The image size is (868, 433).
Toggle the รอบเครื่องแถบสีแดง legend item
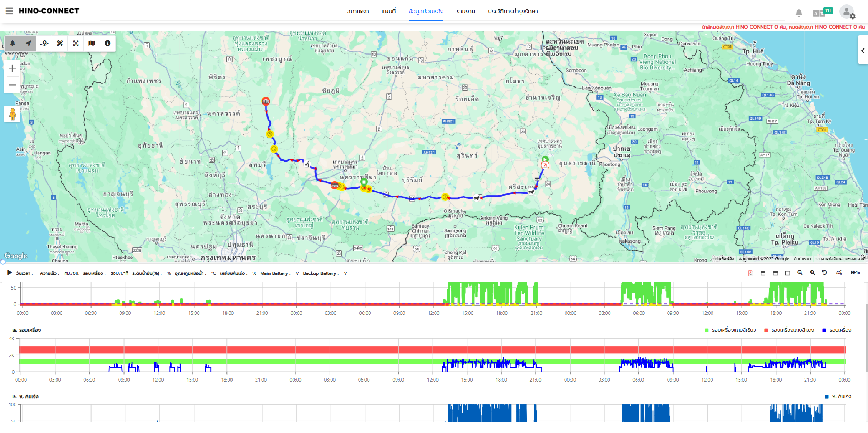coord(789,330)
